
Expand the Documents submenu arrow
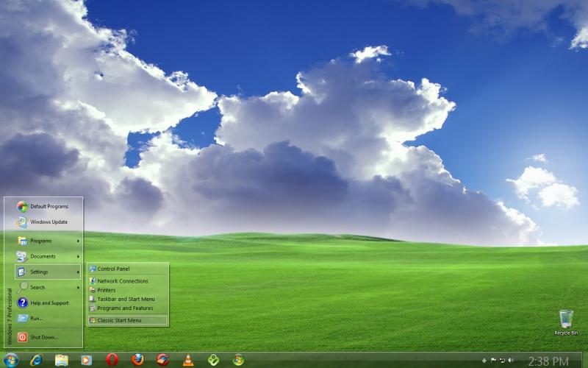coord(78,256)
